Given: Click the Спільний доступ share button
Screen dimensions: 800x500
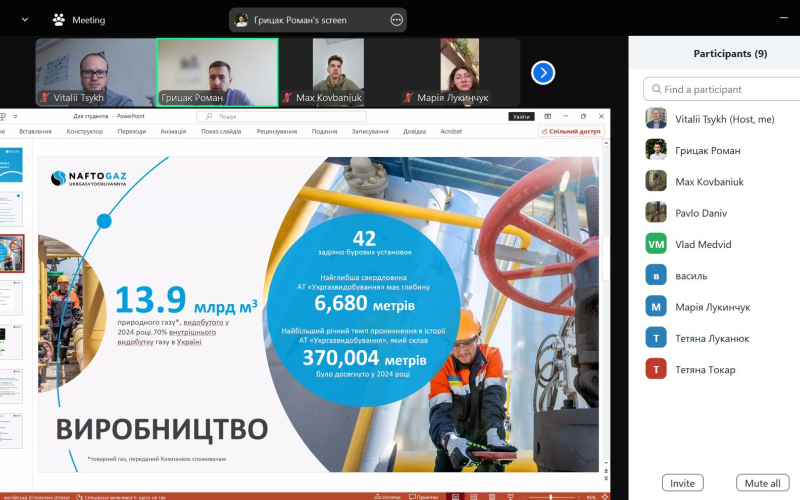Looking at the screenshot, I should click(571, 132).
